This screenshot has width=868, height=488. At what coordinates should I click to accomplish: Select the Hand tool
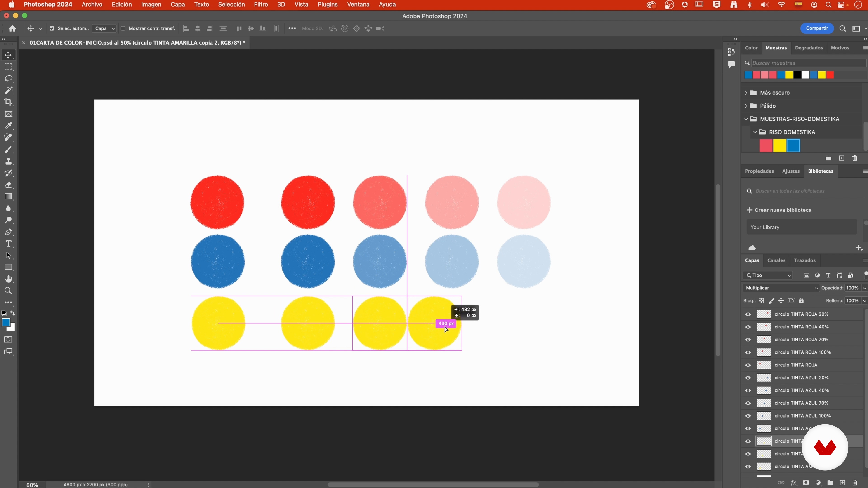point(8,279)
